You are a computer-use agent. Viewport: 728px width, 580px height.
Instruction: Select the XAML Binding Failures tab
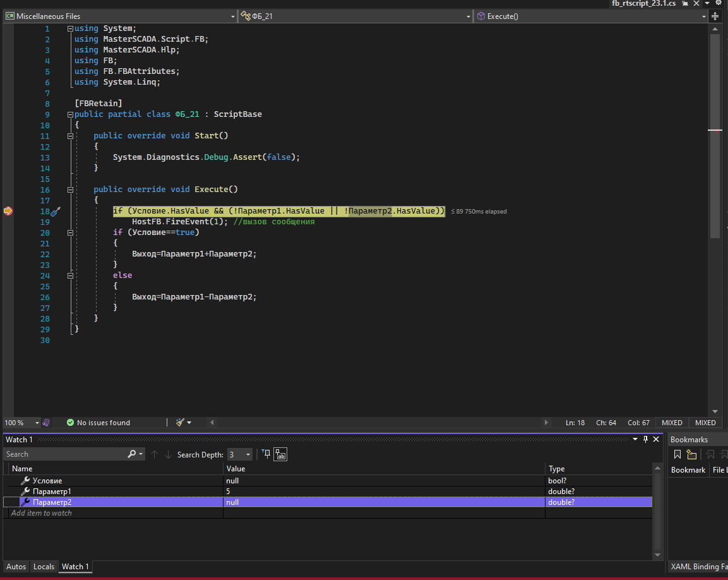[699, 567]
